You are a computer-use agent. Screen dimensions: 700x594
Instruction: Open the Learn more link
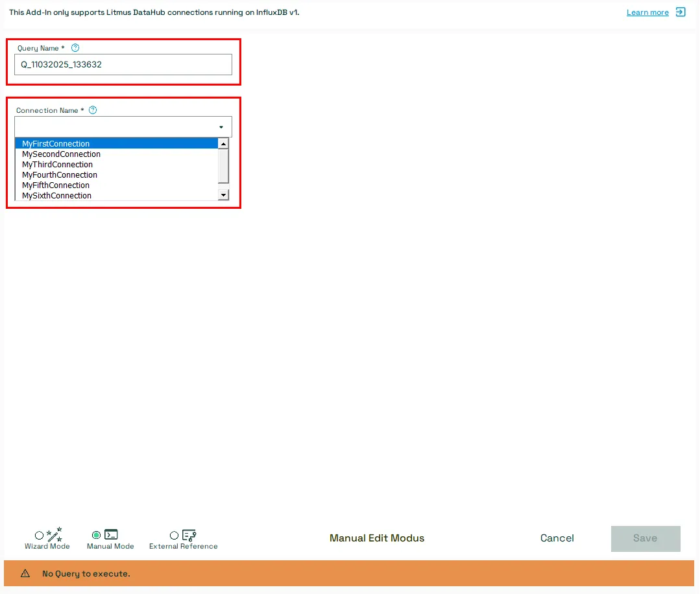point(647,12)
